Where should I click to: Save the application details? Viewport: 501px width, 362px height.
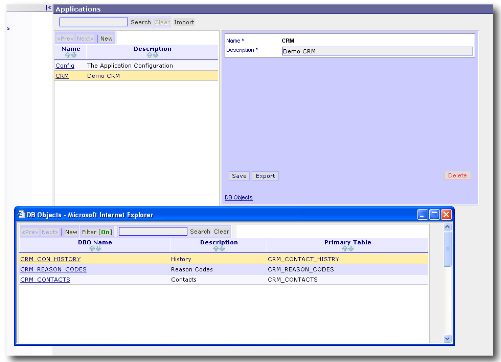click(239, 176)
